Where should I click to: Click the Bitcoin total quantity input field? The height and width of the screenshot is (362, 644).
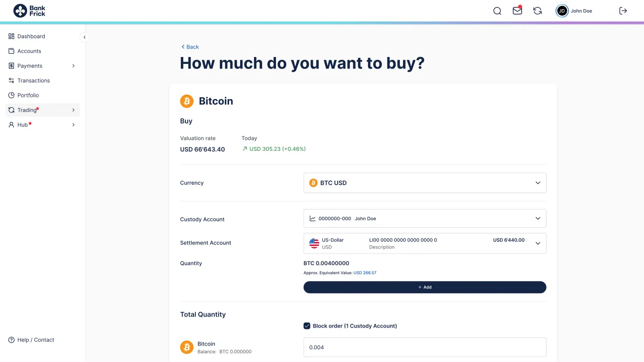[x=425, y=347]
